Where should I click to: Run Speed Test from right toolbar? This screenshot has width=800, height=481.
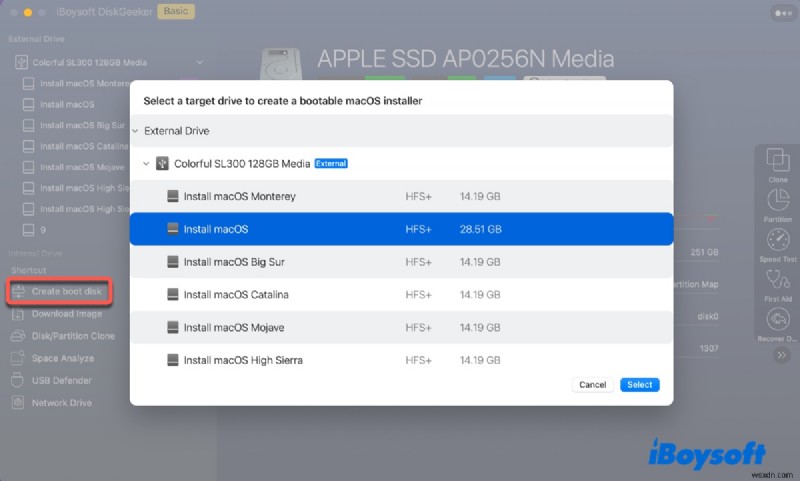pos(778,245)
